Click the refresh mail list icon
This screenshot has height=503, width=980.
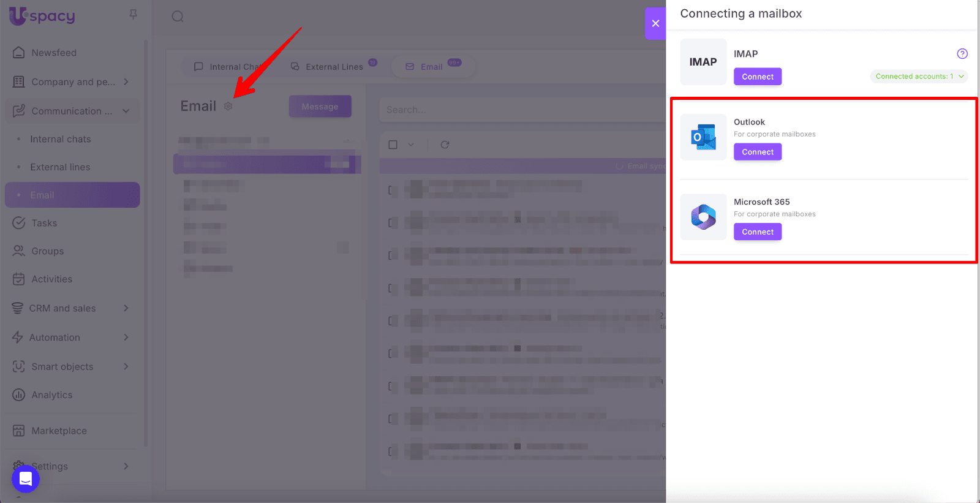[445, 145]
